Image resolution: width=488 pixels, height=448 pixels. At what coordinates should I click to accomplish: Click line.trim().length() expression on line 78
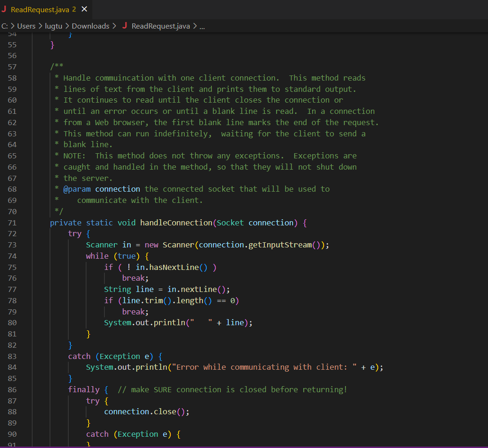(167, 300)
